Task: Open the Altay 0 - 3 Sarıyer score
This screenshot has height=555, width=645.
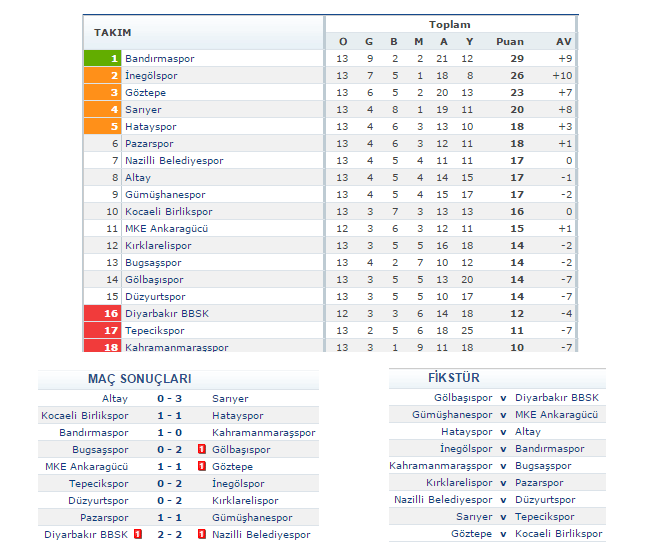Action: pos(169,398)
